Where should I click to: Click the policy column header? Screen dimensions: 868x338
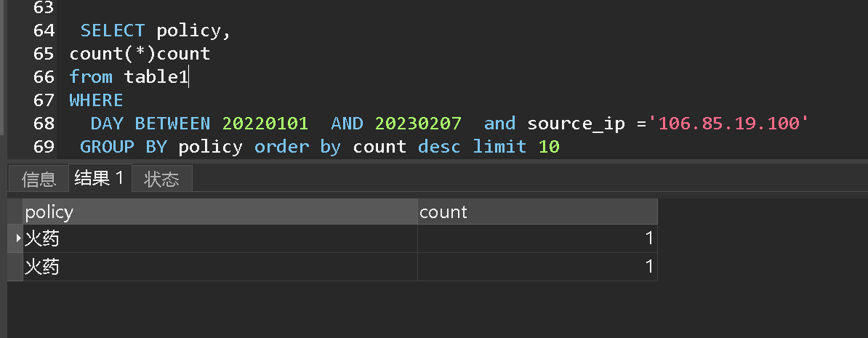[220, 212]
